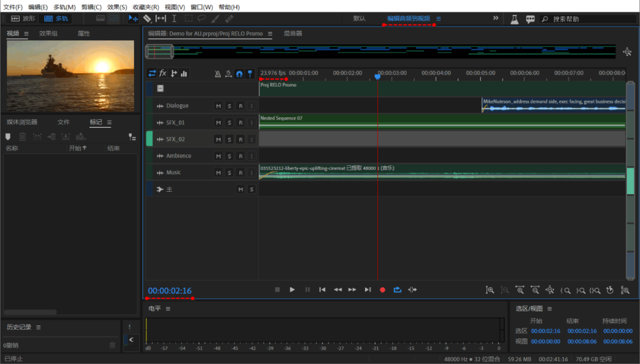Viewport: 640px width, 364px height.
Task: Switch to the 属性 tab
Action: pyautogui.click(x=84, y=33)
